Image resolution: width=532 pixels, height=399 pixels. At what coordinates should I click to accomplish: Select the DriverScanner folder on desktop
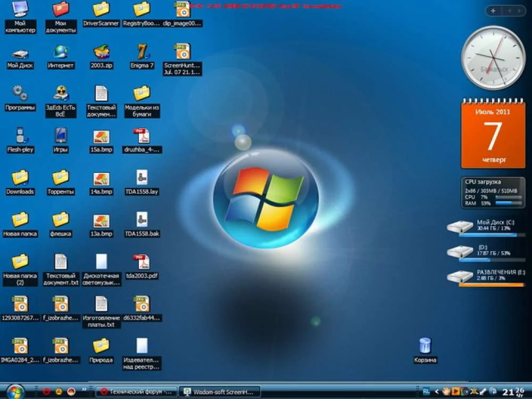pyautogui.click(x=101, y=14)
